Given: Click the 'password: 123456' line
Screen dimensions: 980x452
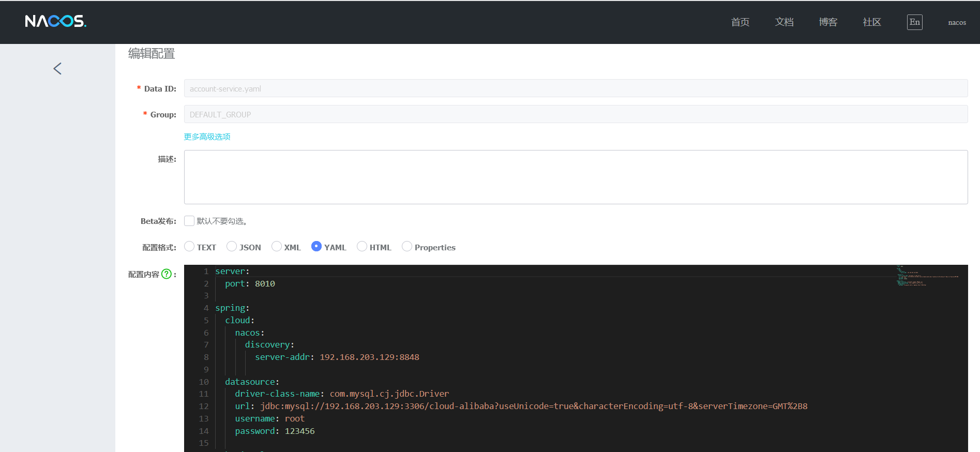Looking at the screenshot, I should point(275,431).
